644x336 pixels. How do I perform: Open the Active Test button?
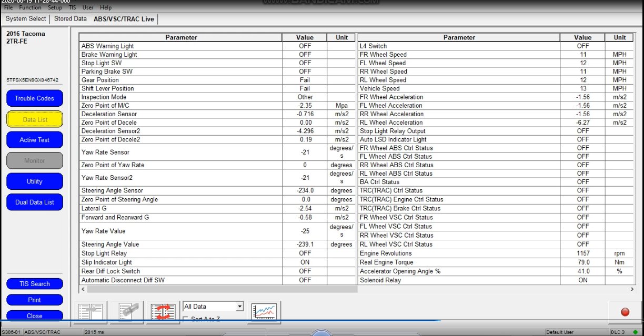(x=35, y=140)
